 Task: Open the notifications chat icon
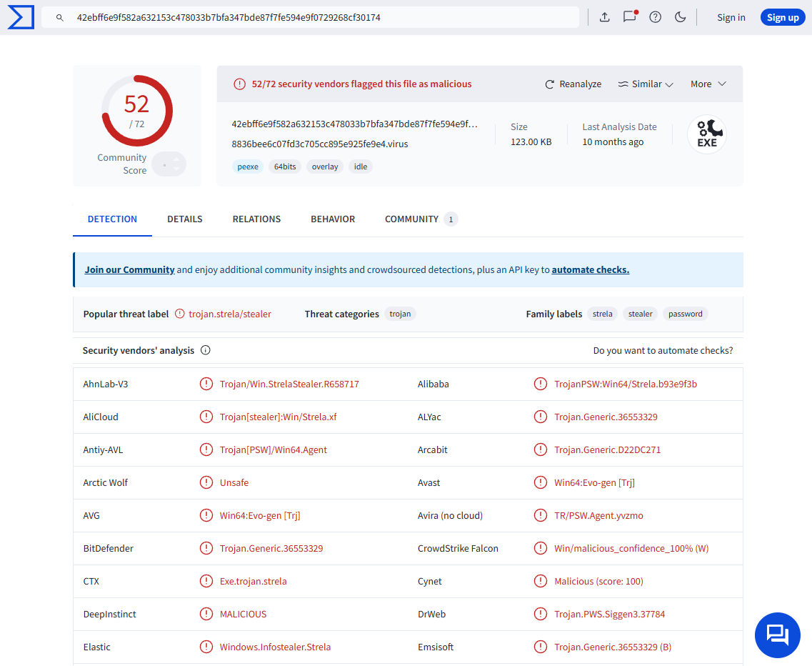tap(629, 17)
